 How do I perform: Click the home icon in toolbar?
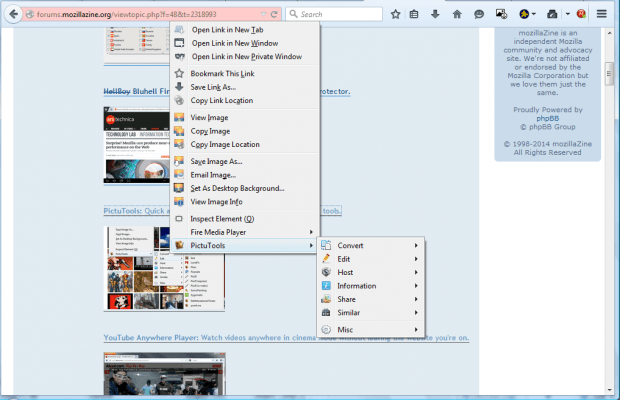tap(457, 15)
